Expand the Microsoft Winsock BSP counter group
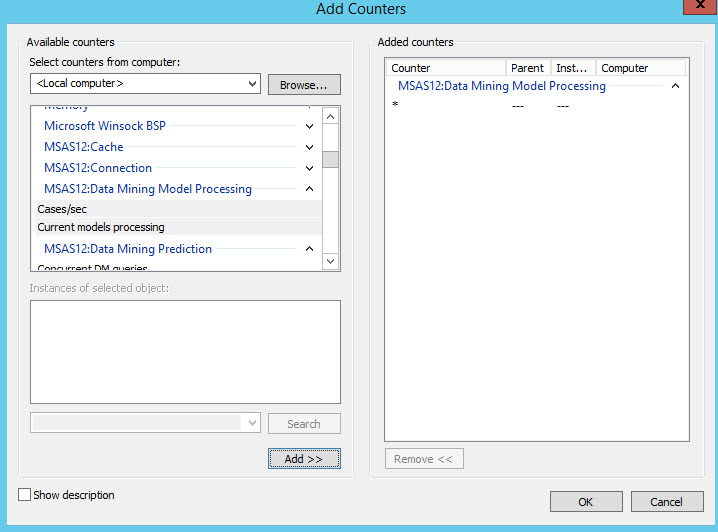This screenshot has height=532, width=718. tap(309, 127)
